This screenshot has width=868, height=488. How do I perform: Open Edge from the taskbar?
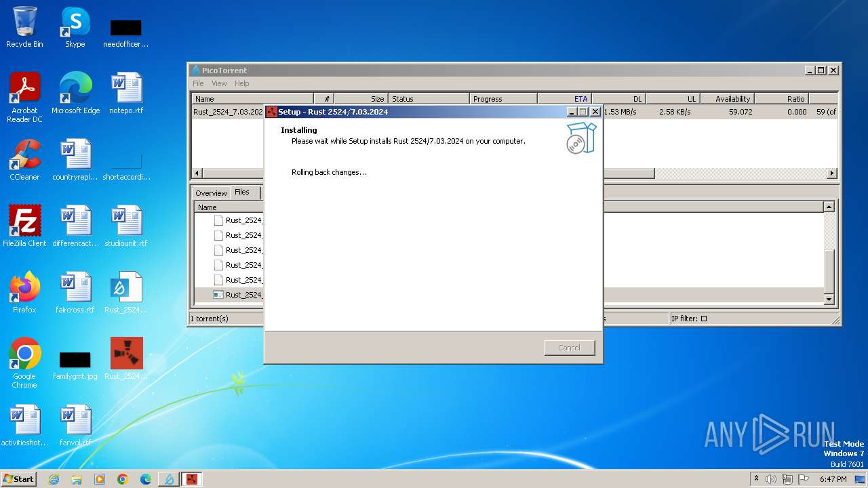[146, 479]
